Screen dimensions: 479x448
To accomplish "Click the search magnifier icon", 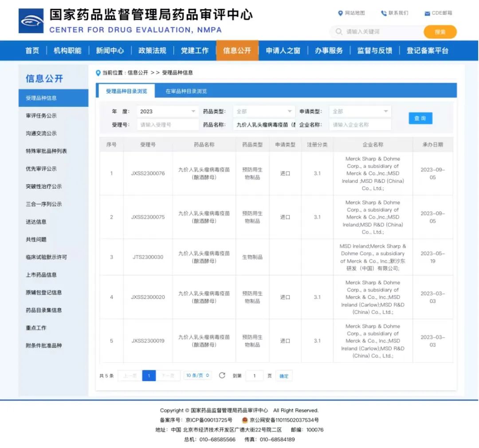I will click(339, 32).
